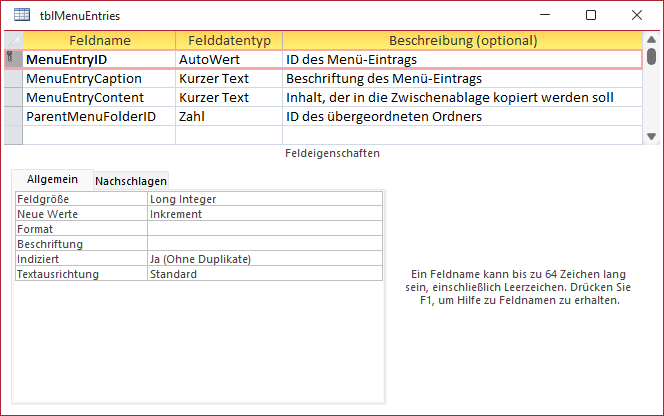Click the Indiziert property value field
Viewport: 664px width, 416px height.
(264, 259)
